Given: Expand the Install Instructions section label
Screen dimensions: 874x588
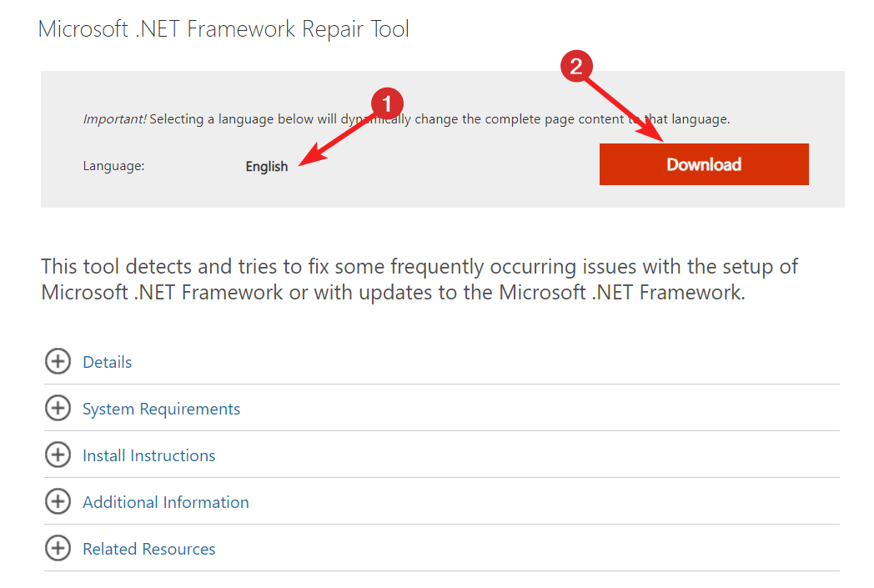Looking at the screenshot, I should pos(148,456).
